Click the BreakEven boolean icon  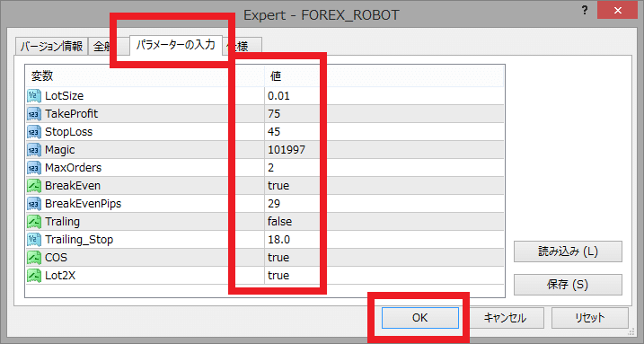point(34,186)
